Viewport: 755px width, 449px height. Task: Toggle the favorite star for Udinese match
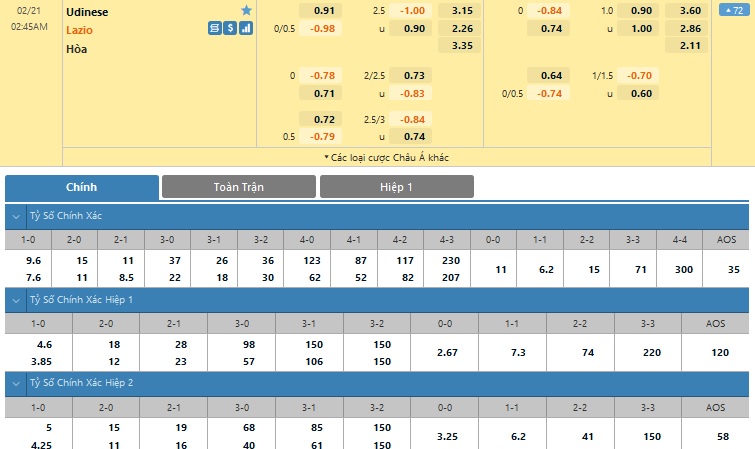[x=247, y=10]
